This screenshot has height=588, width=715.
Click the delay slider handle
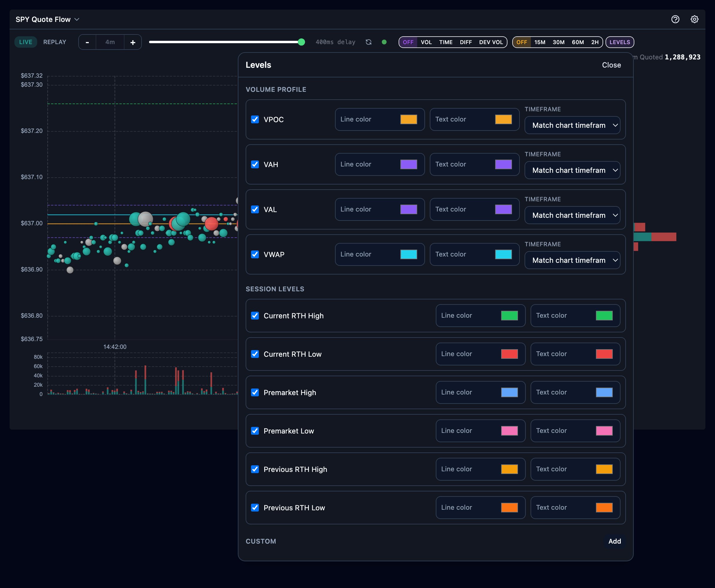tap(301, 42)
